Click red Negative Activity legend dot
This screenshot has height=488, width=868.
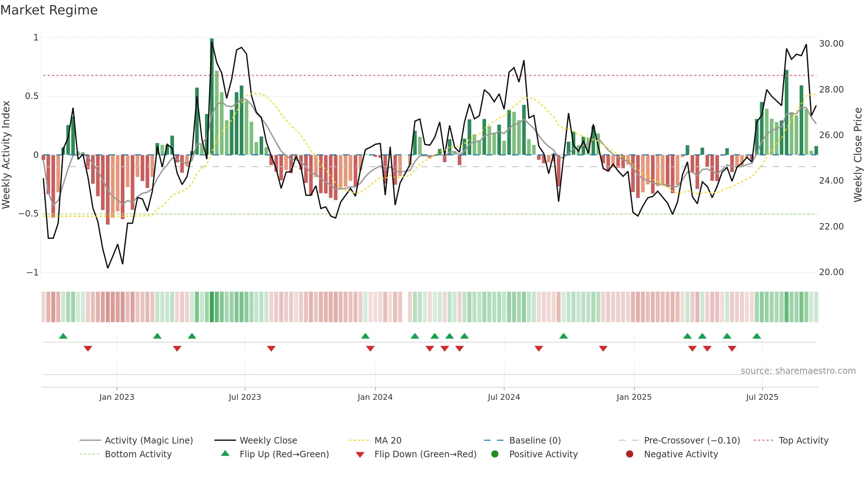630,454
